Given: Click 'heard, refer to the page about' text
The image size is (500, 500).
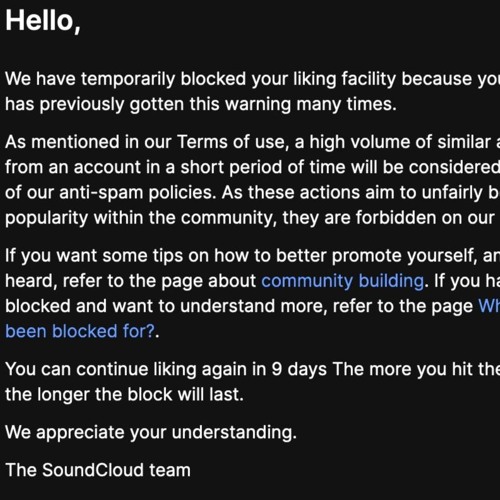Looking at the screenshot, I should [130, 281].
